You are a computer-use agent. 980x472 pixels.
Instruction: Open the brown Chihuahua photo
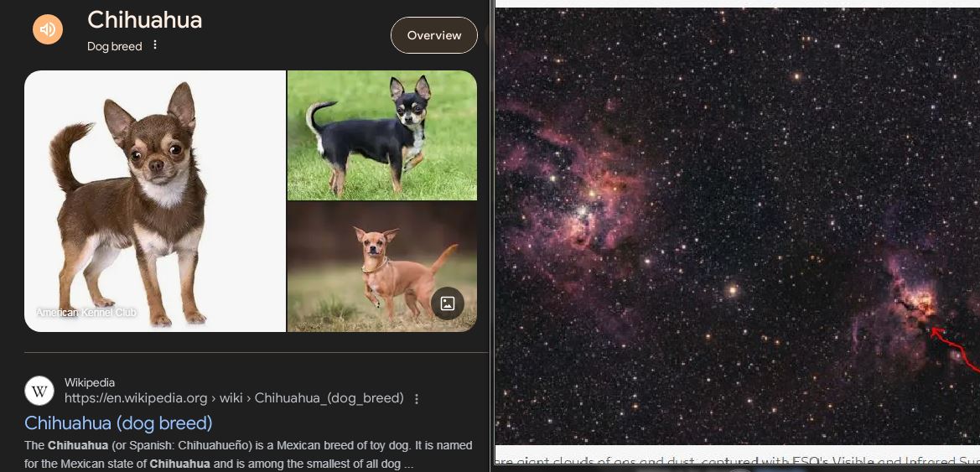(154, 200)
